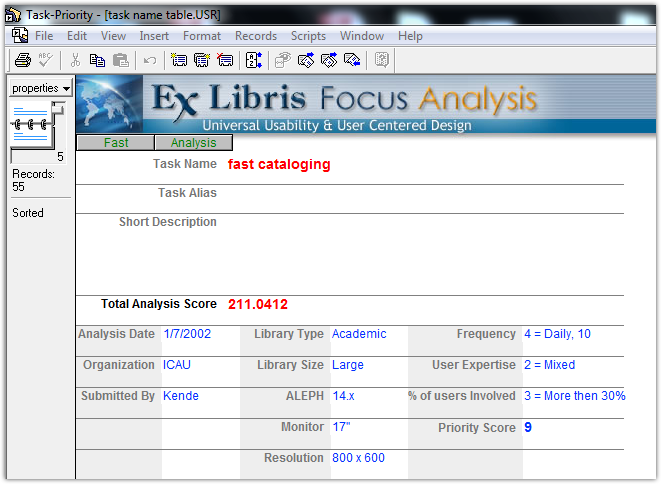
Task: Click the Submitted By value Kende
Action: (180, 396)
